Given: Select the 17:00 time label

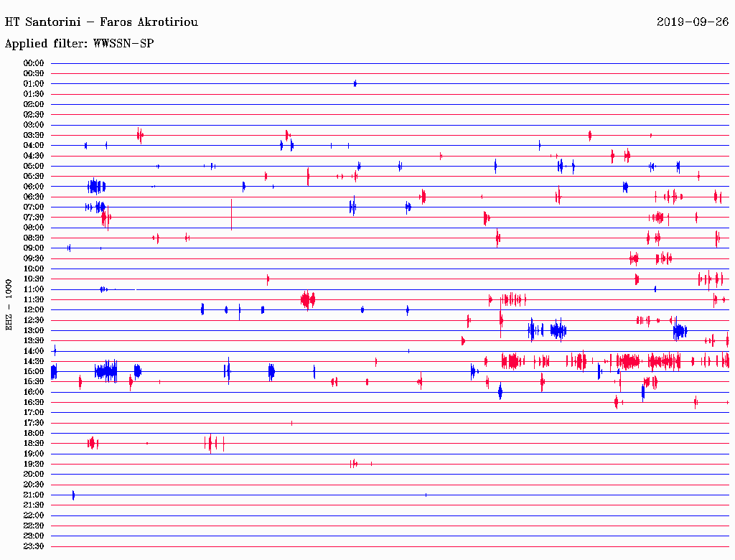Looking at the screenshot, I should [x=34, y=413].
